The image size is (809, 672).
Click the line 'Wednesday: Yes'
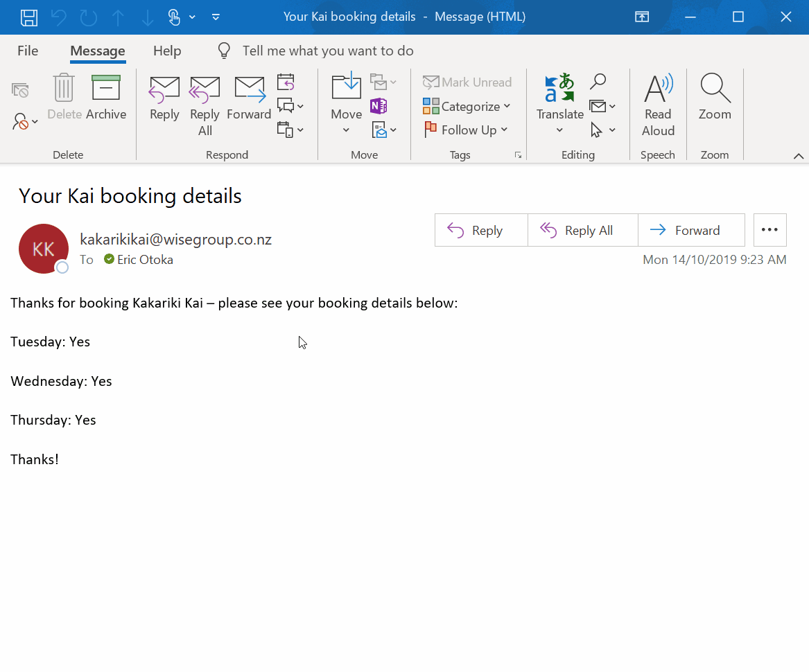[62, 381]
